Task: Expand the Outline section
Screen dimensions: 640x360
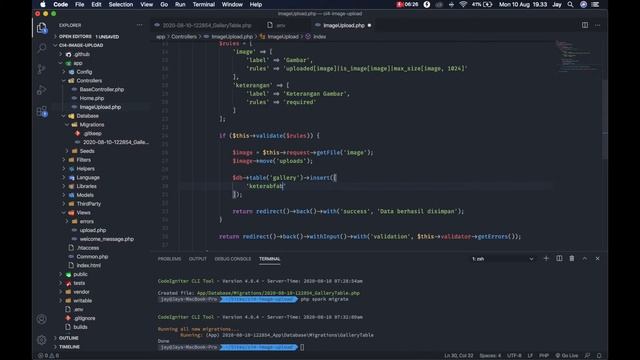Action: (x=69, y=338)
